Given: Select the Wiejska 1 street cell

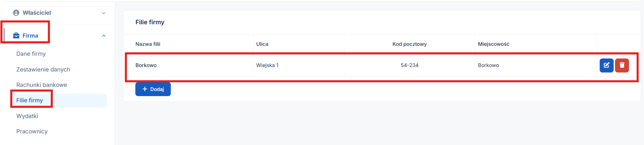Looking at the screenshot, I should click(267, 65).
